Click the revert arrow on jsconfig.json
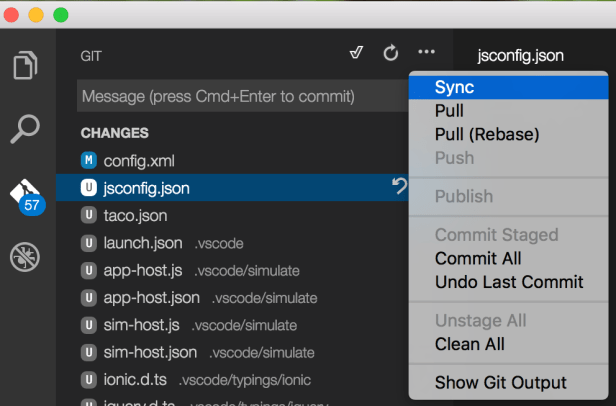Image resolution: width=616 pixels, height=406 pixels. click(399, 187)
